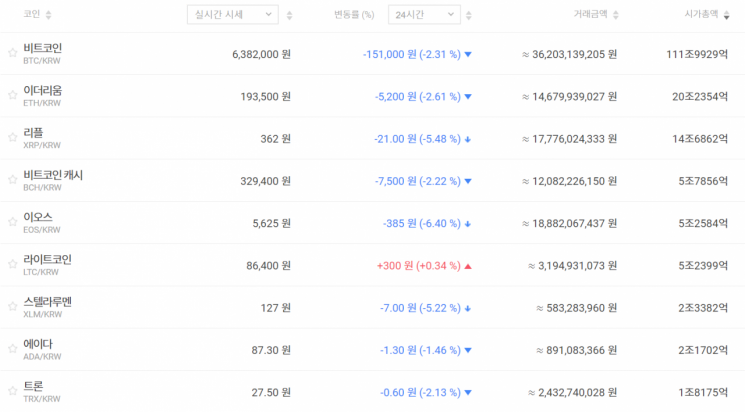Click the star icon next to 라이트코인
Viewport: 745px width, 412px height.
pyautogui.click(x=12, y=265)
